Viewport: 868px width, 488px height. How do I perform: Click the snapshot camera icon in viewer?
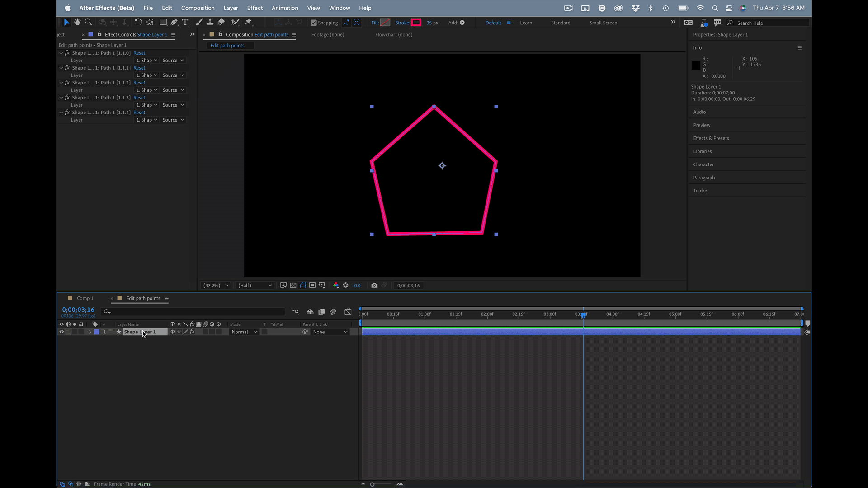pos(374,286)
